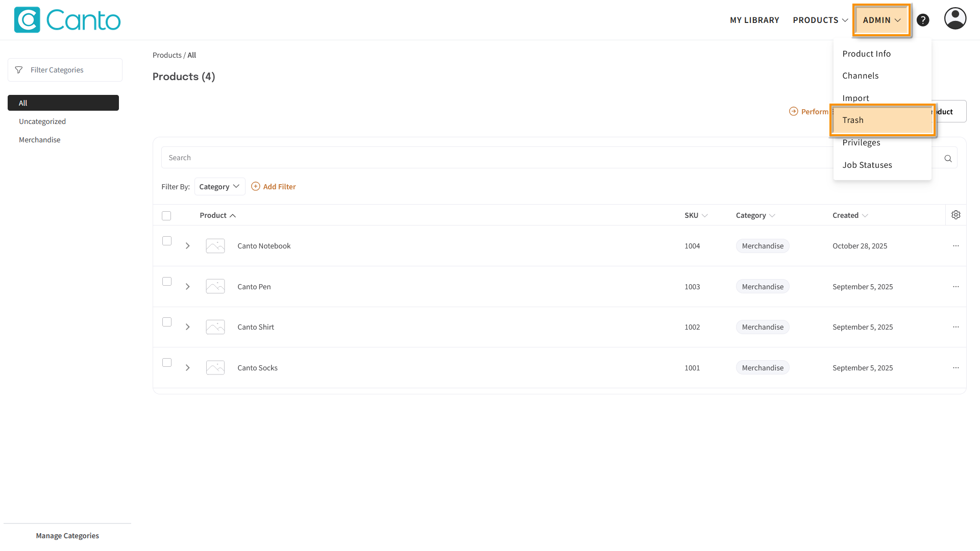The image size is (980, 551).
Task: Open the Canto Pen product name
Action: coord(254,287)
